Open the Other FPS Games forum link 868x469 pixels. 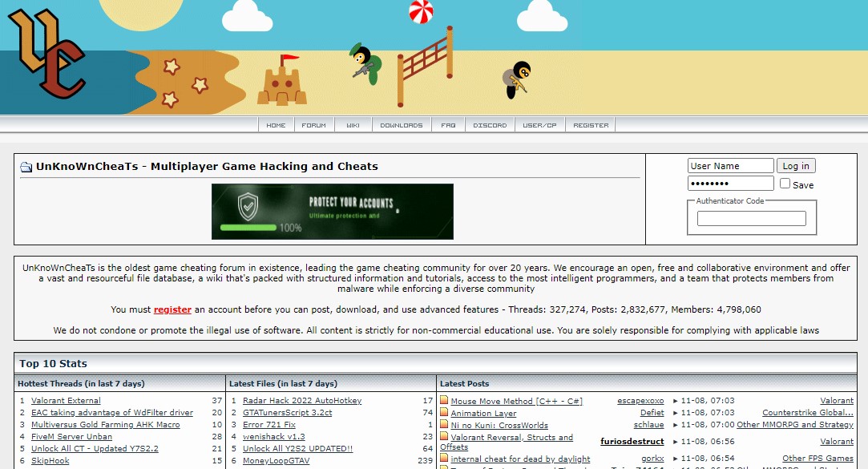(x=818, y=459)
